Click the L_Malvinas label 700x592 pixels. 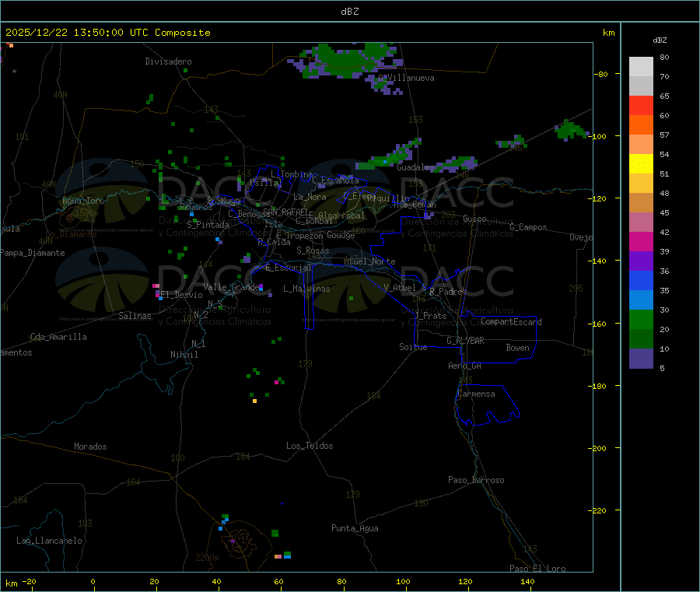(x=306, y=289)
